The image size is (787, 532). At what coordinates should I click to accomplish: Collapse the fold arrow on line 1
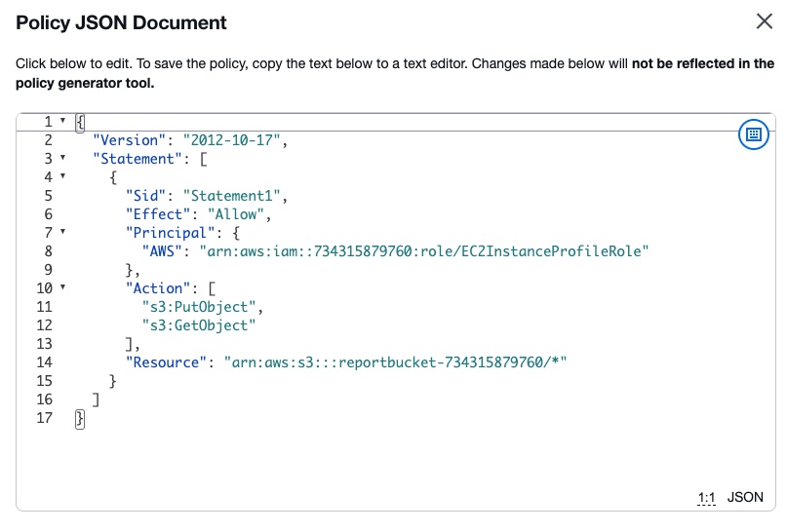tap(62, 121)
